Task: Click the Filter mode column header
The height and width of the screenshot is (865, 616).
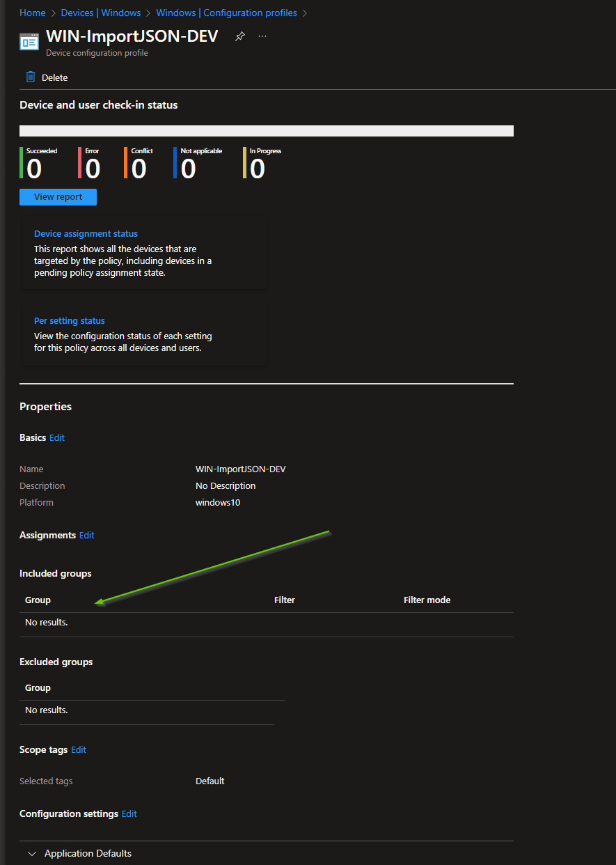Action: click(427, 600)
